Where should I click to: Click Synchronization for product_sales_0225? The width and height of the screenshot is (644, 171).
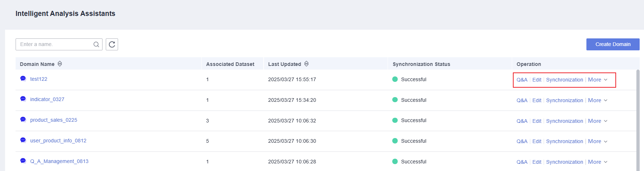565,121
